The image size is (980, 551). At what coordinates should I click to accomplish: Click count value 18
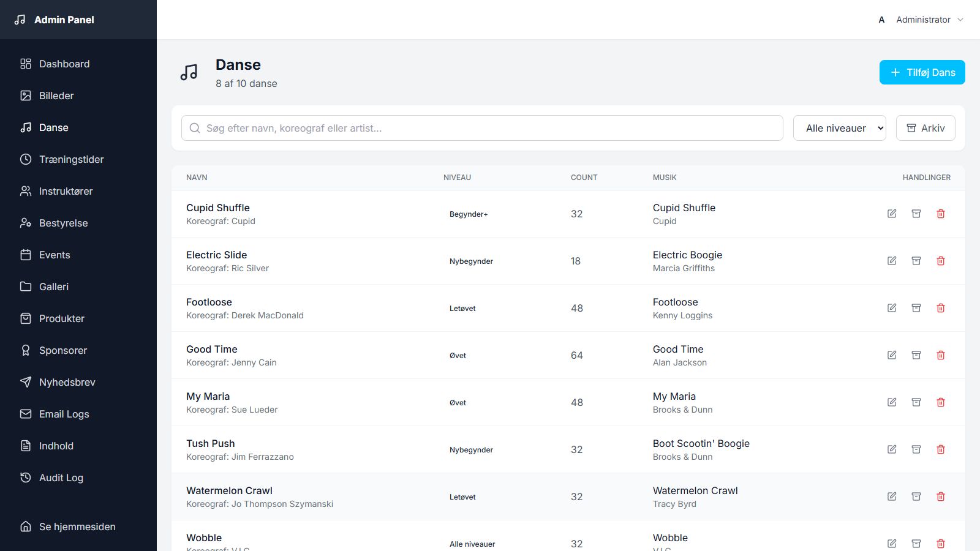[x=576, y=261]
